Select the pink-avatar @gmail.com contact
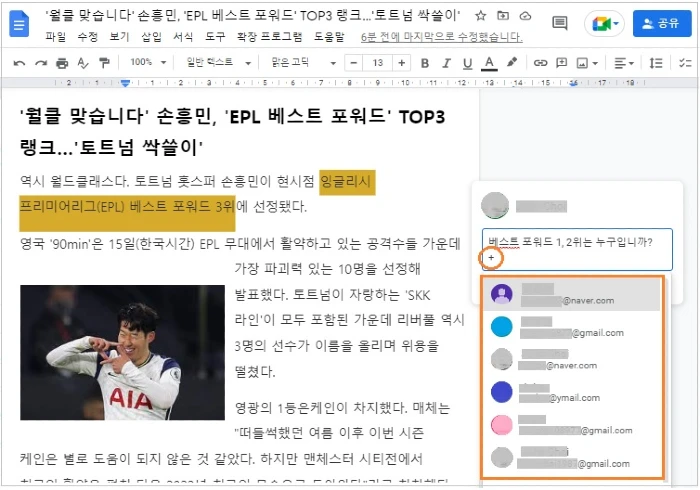 pos(572,424)
